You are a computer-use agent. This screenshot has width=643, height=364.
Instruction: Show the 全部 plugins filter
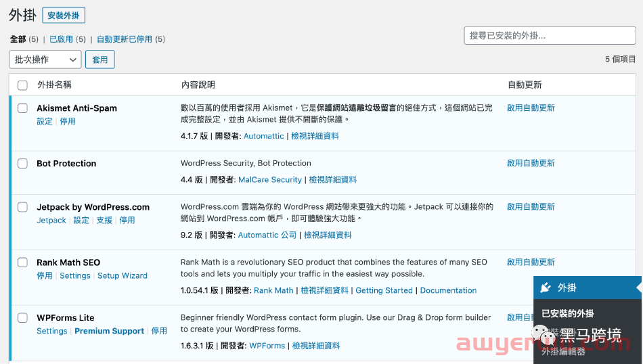coord(18,39)
